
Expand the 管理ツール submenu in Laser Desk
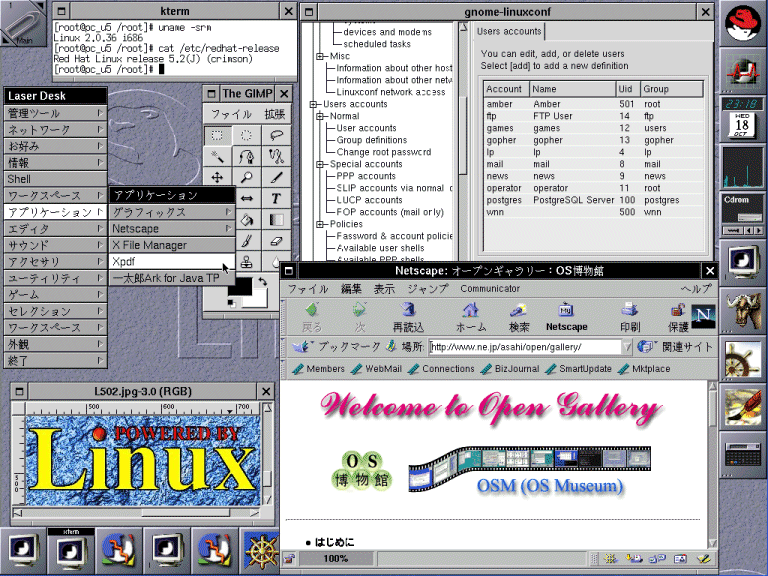pos(55,114)
